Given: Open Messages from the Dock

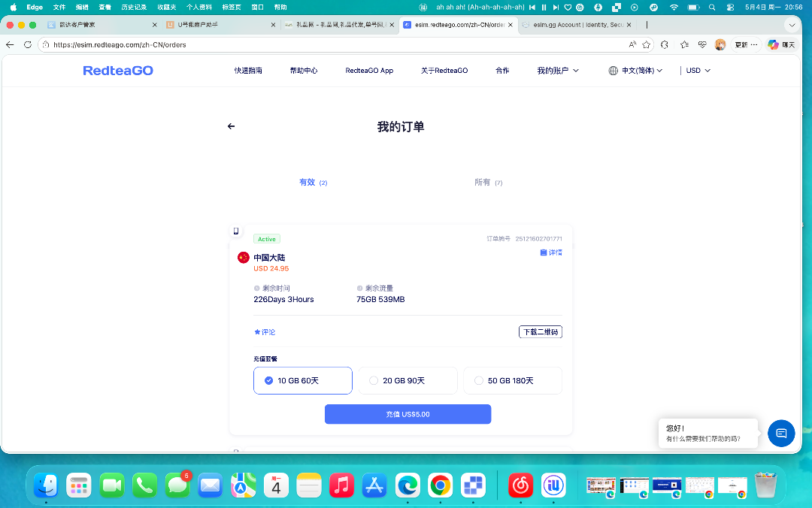Looking at the screenshot, I should [177, 485].
